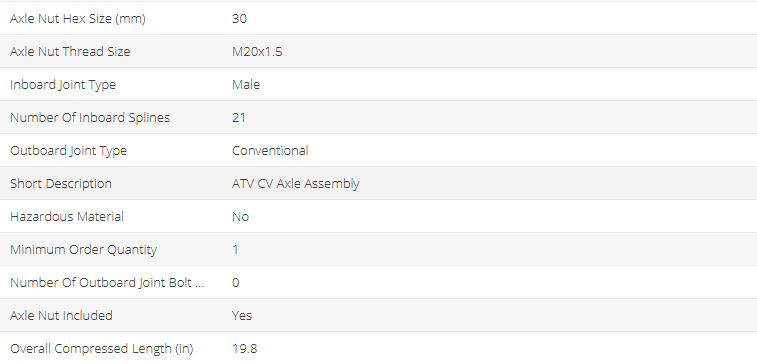Click the Short Description row label
Viewport: 757px width, 364px height.
[x=61, y=184]
